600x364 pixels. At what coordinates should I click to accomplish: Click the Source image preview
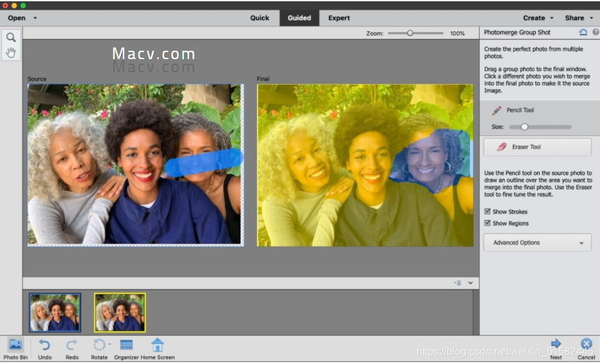[x=135, y=165]
